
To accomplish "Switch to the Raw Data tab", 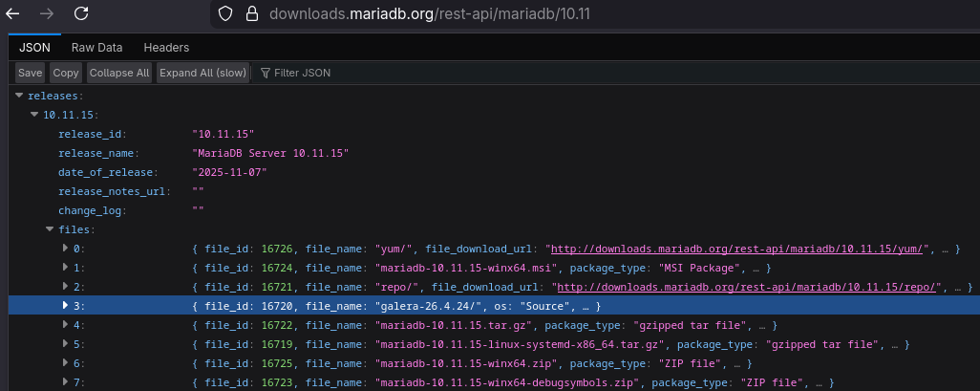I will (x=96, y=47).
